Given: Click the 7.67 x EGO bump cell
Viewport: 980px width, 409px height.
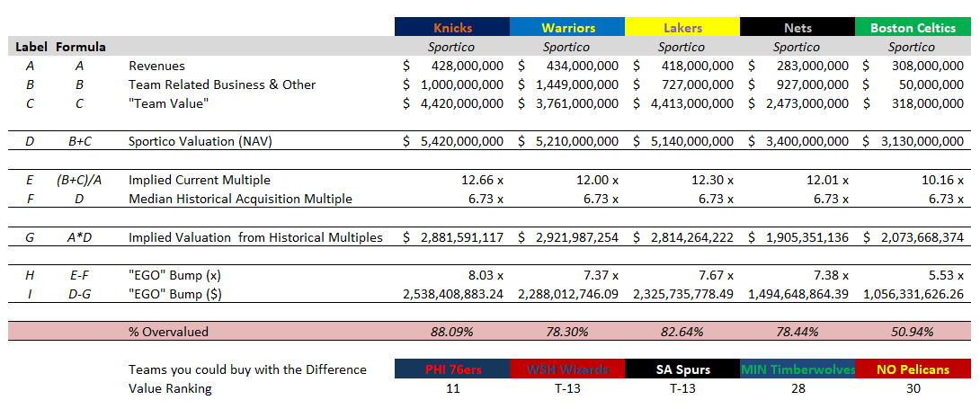Looking at the screenshot, I should [715, 275].
